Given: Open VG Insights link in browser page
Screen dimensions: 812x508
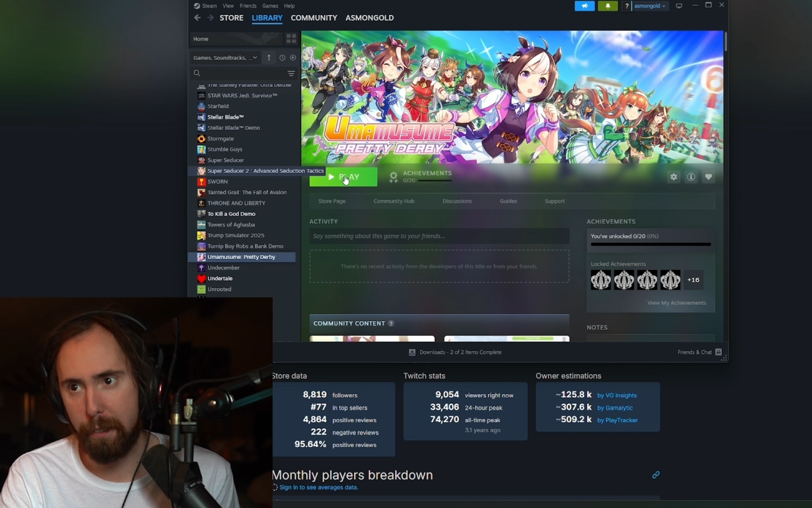Looking at the screenshot, I should click(x=617, y=395).
